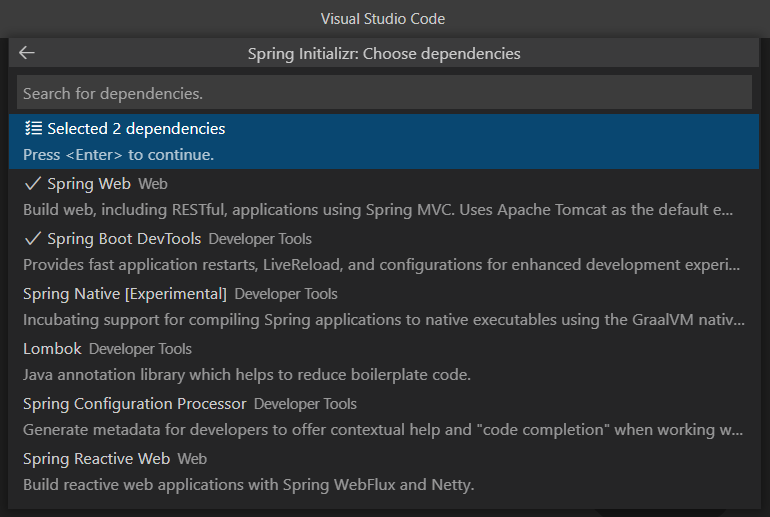The height and width of the screenshot is (517, 770).
Task: Uncheck the Spring Boot DevTools checkmark
Action: click(33, 239)
